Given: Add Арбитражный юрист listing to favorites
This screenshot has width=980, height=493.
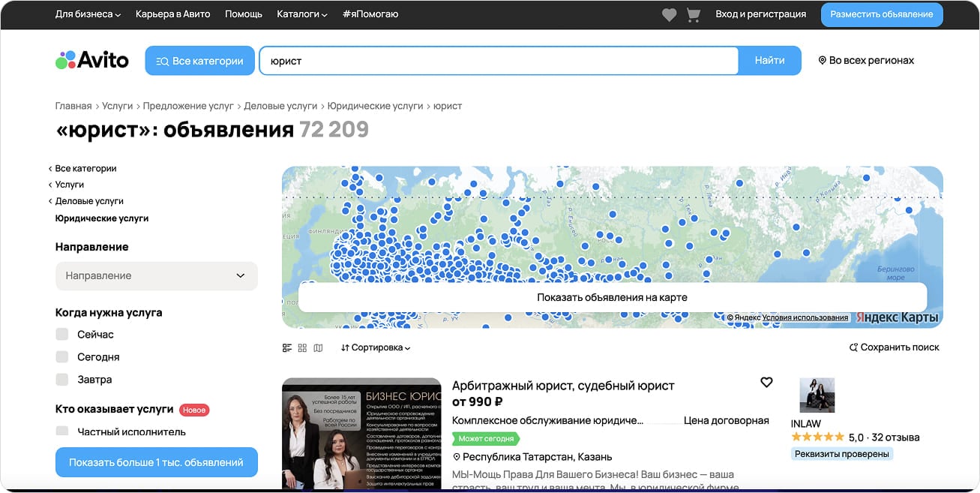Looking at the screenshot, I should tap(766, 383).
